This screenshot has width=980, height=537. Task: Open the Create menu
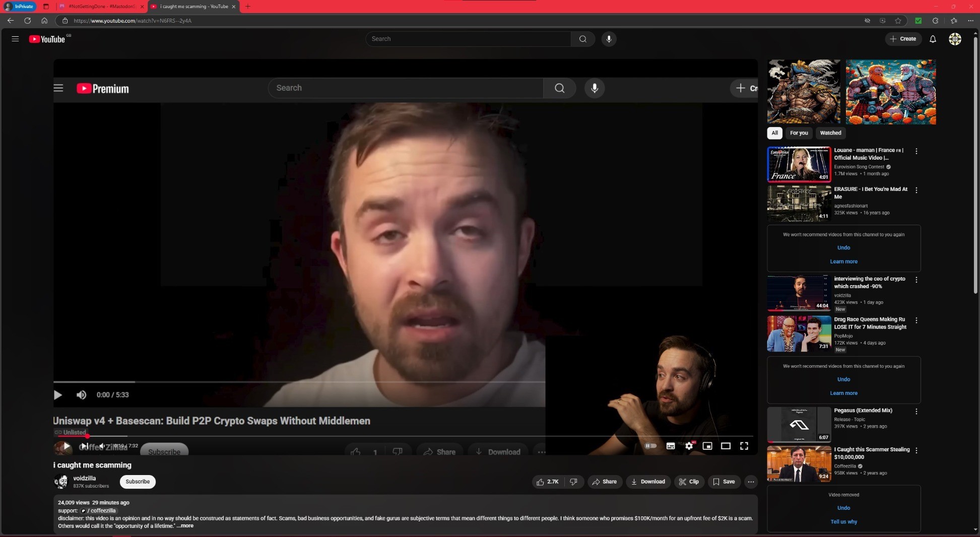903,39
